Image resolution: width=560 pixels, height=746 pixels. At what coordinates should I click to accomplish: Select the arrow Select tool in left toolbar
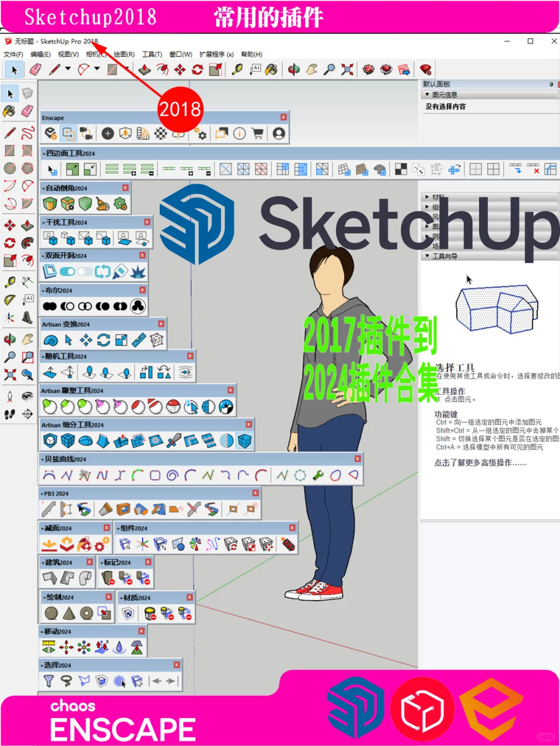click(10, 93)
